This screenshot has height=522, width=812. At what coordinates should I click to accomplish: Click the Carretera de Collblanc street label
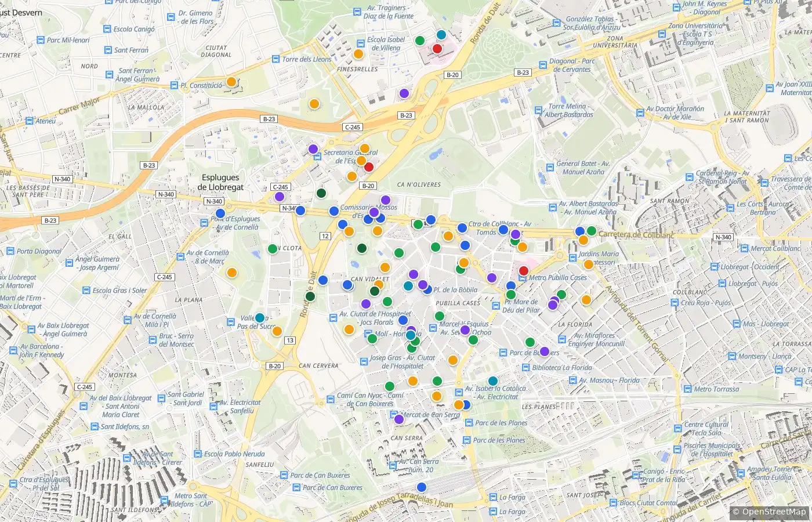click(636, 235)
